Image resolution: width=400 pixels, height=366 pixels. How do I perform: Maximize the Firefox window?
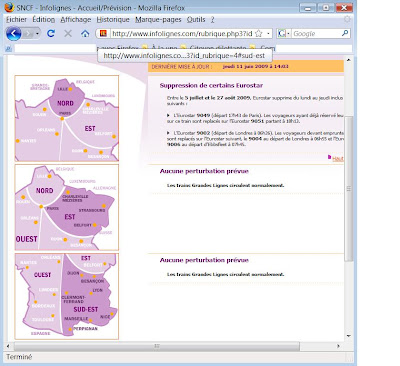click(326, 8)
